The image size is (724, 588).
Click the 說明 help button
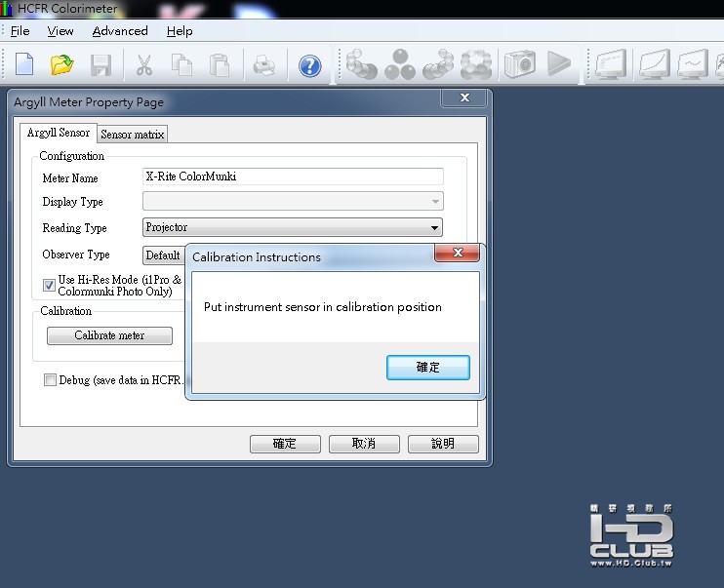pyautogui.click(x=443, y=444)
